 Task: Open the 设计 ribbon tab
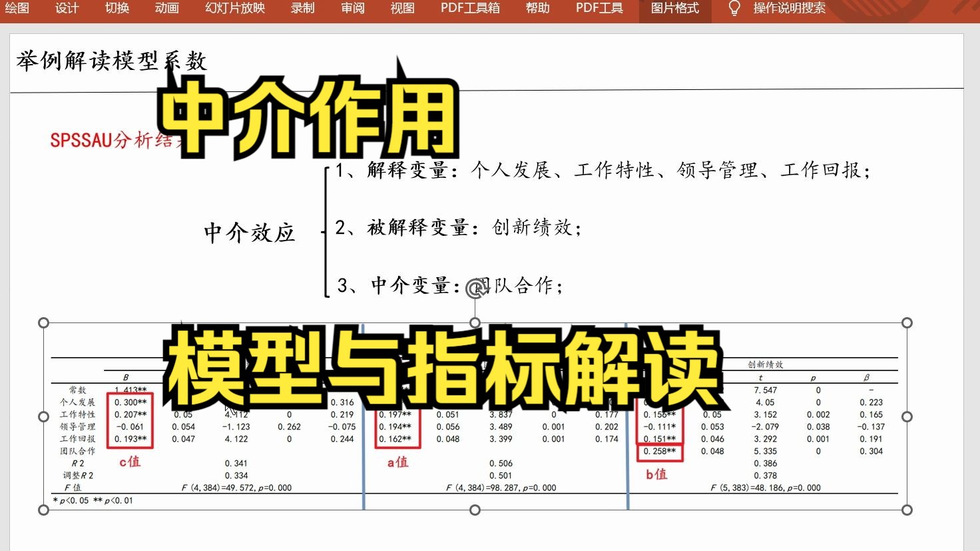tap(67, 8)
